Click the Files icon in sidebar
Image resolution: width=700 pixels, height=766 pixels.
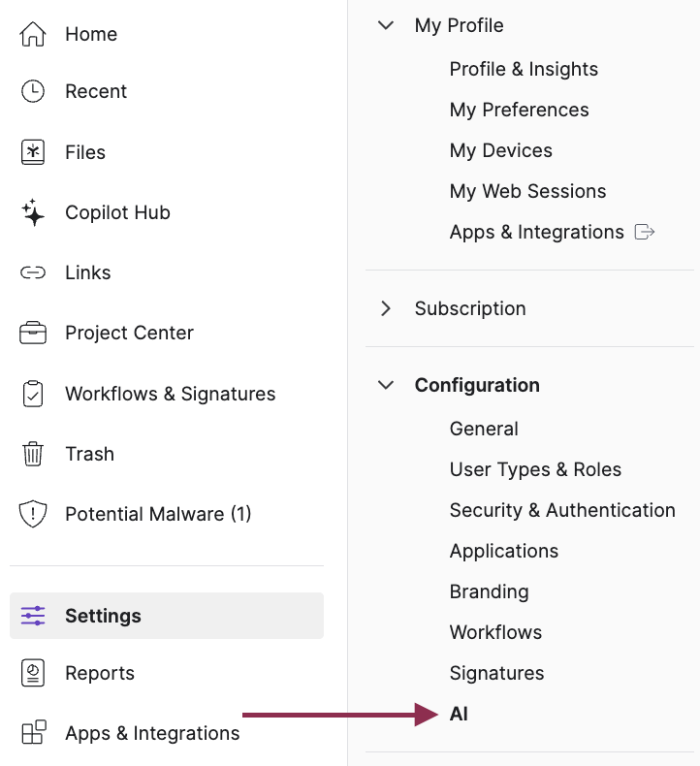(33, 152)
